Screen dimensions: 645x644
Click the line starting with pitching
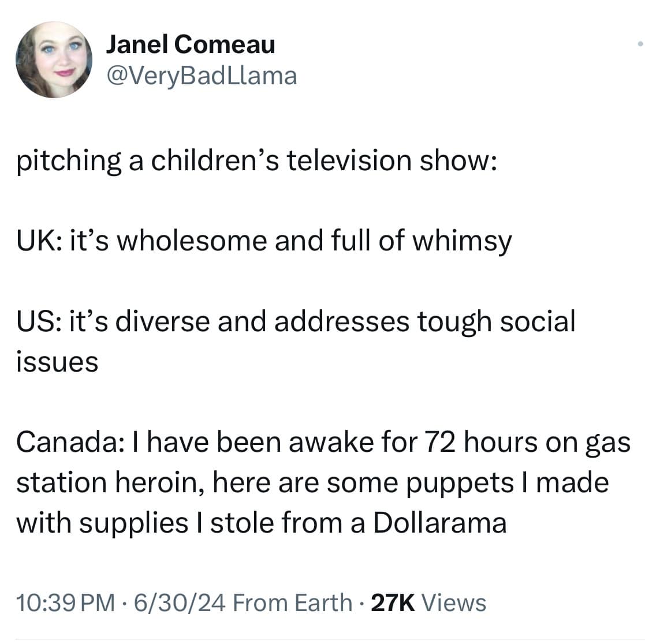pos(255,161)
